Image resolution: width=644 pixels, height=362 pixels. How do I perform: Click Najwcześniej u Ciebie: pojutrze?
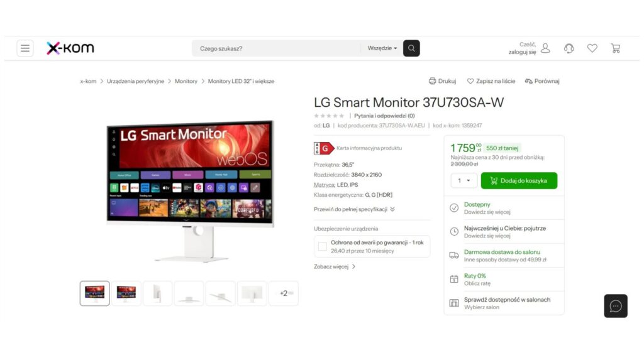pos(505,228)
